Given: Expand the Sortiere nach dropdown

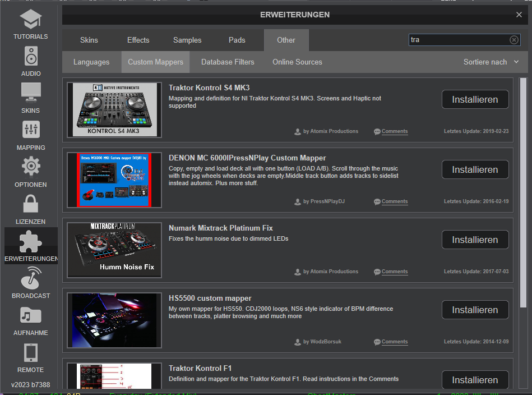Looking at the screenshot, I should pyautogui.click(x=491, y=62).
